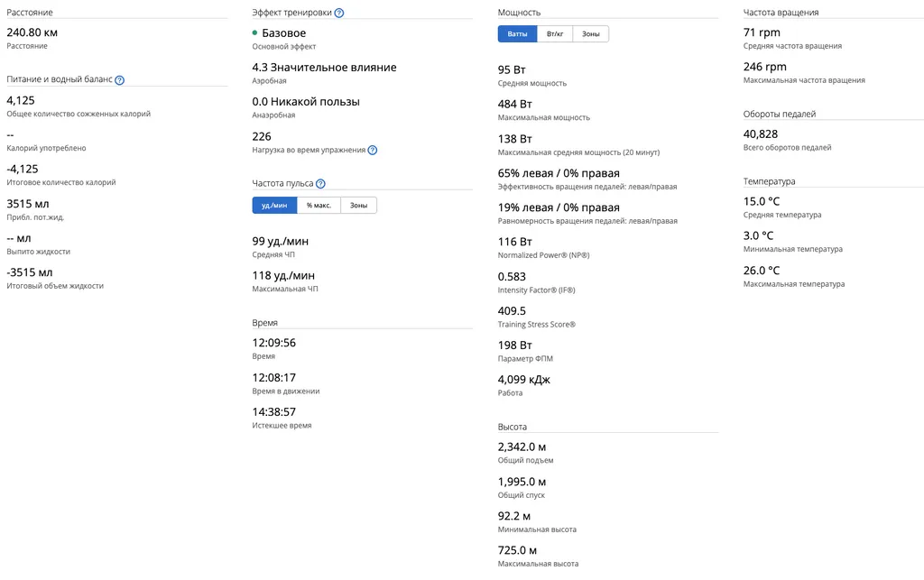Click the 2,342.0 м total ascent value

click(x=522, y=447)
